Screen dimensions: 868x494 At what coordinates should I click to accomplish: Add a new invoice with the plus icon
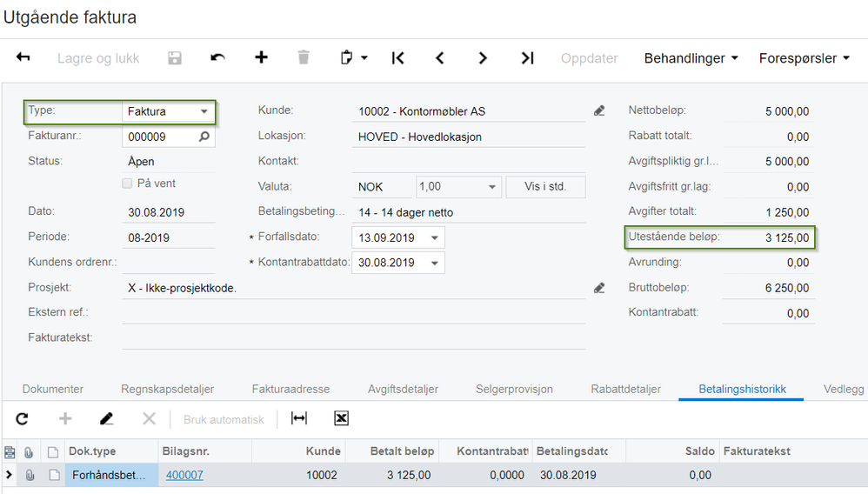click(261, 57)
